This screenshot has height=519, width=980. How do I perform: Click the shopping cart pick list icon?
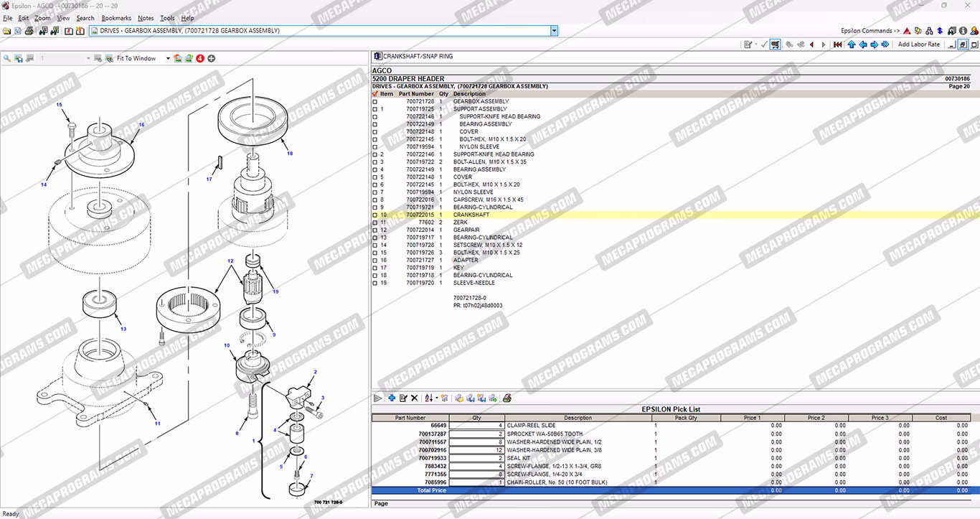pos(776,45)
